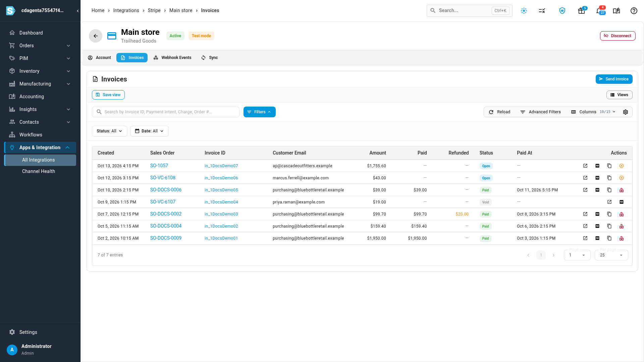The height and width of the screenshot is (362, 644).
Task: Open the documentation book icon
Action: coord(616,11)
